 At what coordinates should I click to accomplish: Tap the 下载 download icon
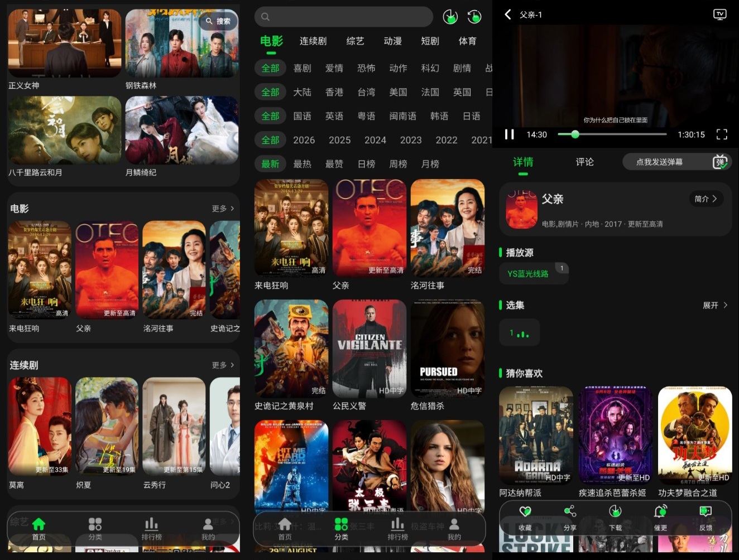tap(615, 511)
